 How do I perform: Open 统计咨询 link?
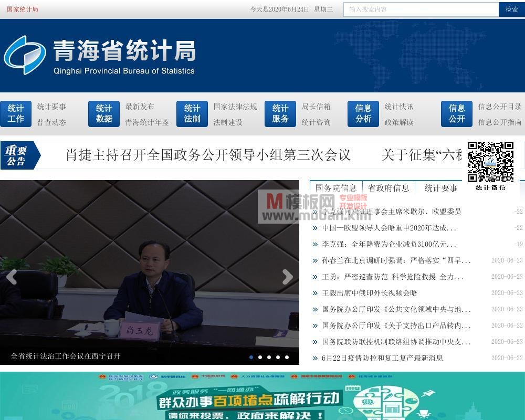[316, 122]
